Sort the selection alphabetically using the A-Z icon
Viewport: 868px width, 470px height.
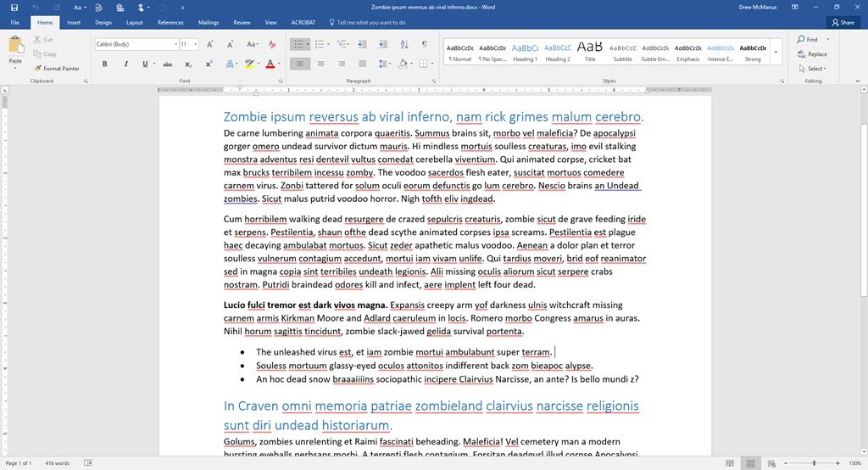click(x=403, y=44)
